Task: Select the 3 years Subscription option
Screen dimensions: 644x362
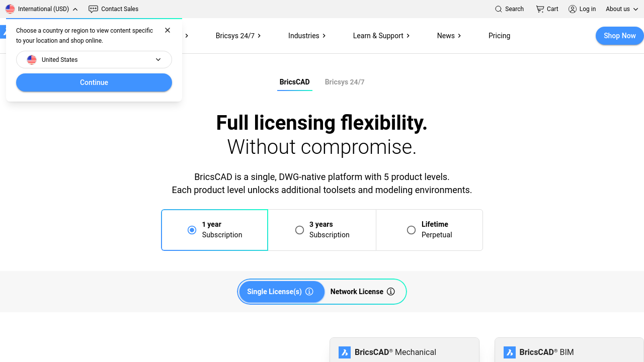Action: pyautogui.click(x=299, y=230)
